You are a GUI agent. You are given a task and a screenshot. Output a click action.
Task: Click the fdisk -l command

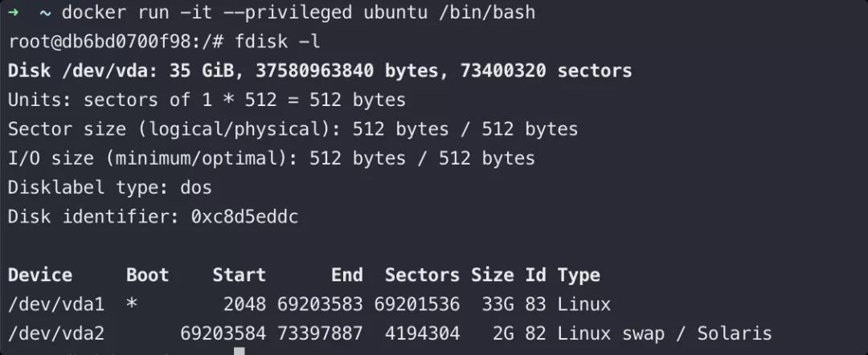point(277,42)
